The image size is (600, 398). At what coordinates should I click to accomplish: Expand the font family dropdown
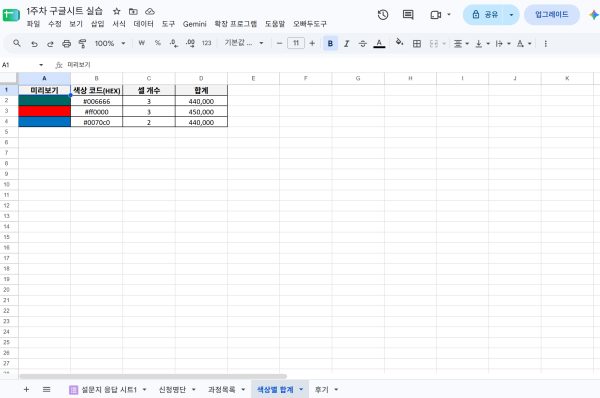click(x=244, y=43)
